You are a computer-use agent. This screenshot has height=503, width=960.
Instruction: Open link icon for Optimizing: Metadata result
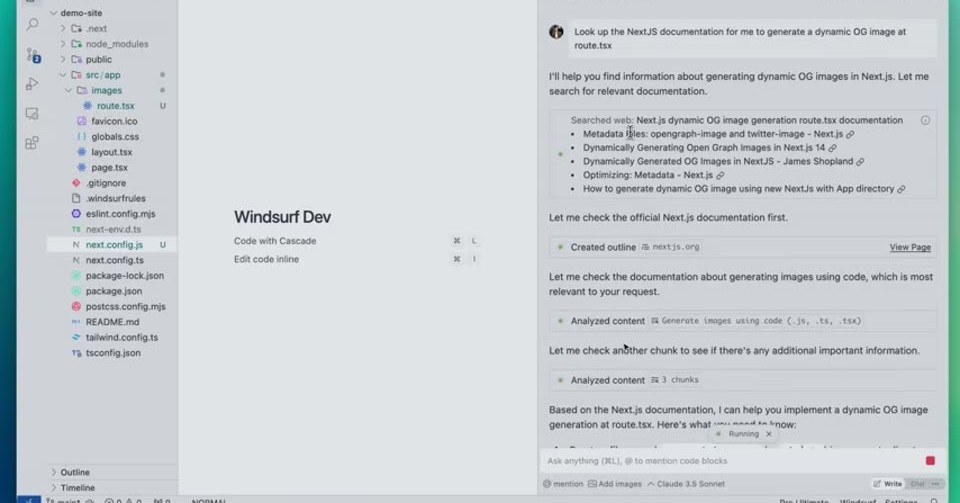pyautogui.click(x=720, y=175)
